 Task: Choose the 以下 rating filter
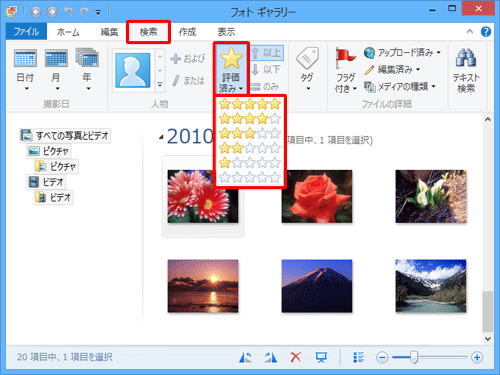click(267, 70)
